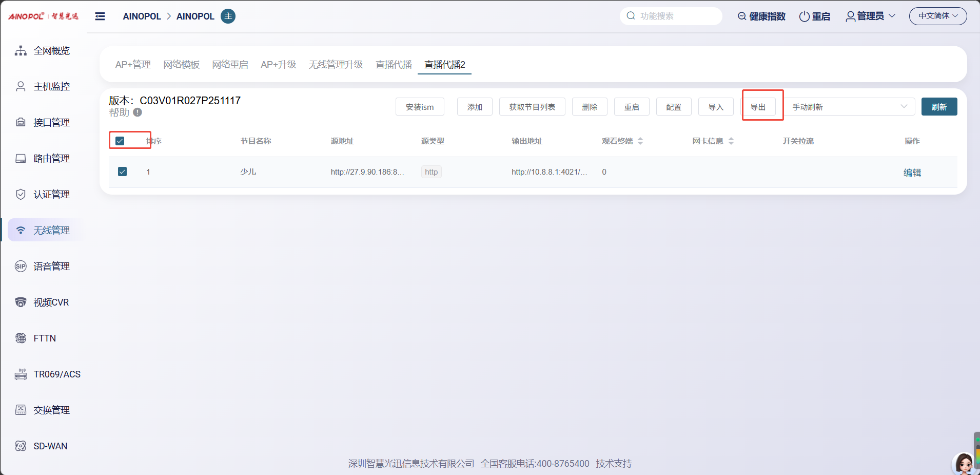Viewport: 980px width, 475px height.
Task: Toggle the select-all checkbox in table header
Action: (x=120, y=141)
